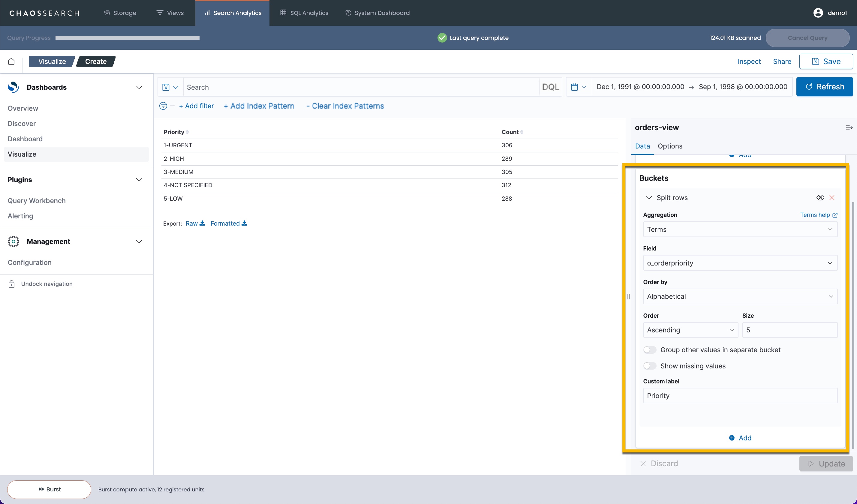Click the filter options circle icon
Screen dimensions: 857x504
pos(163,106)
